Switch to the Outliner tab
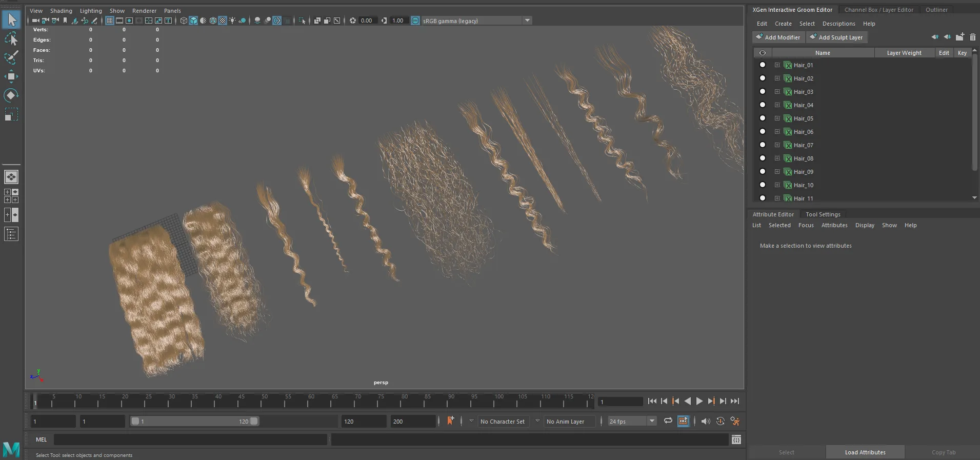 936,10
